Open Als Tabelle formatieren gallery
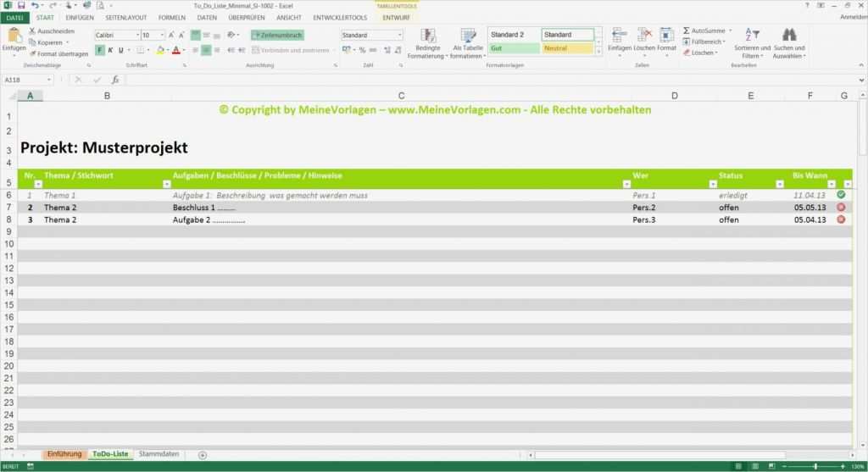Viewport: 868px width, 472px height. point(468,43)
